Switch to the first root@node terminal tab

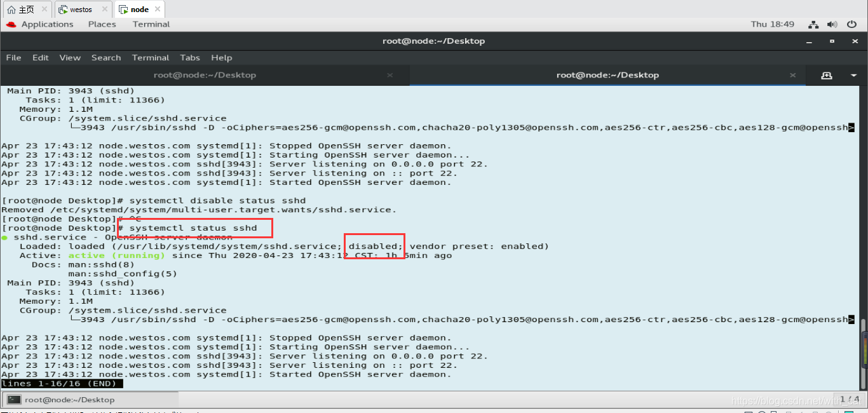(x=205, y=75)
